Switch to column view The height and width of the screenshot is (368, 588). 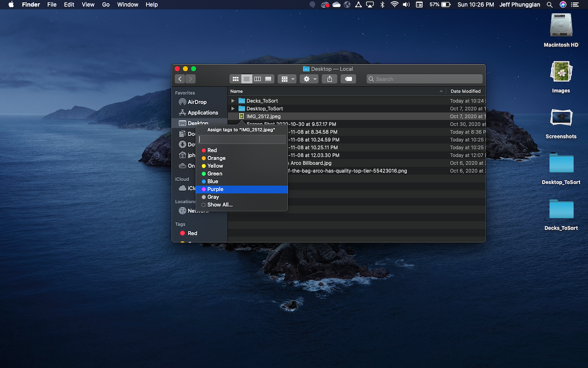coord(257,78)
